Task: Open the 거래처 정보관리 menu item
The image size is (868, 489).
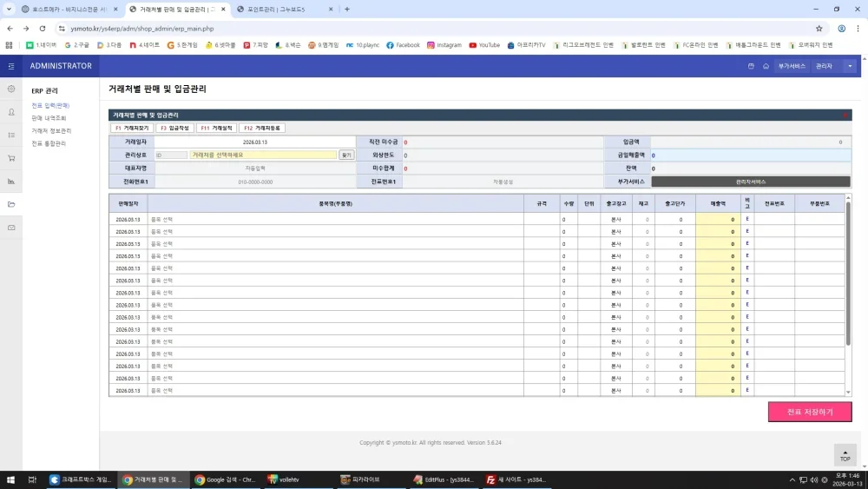Action: point(51,130)
